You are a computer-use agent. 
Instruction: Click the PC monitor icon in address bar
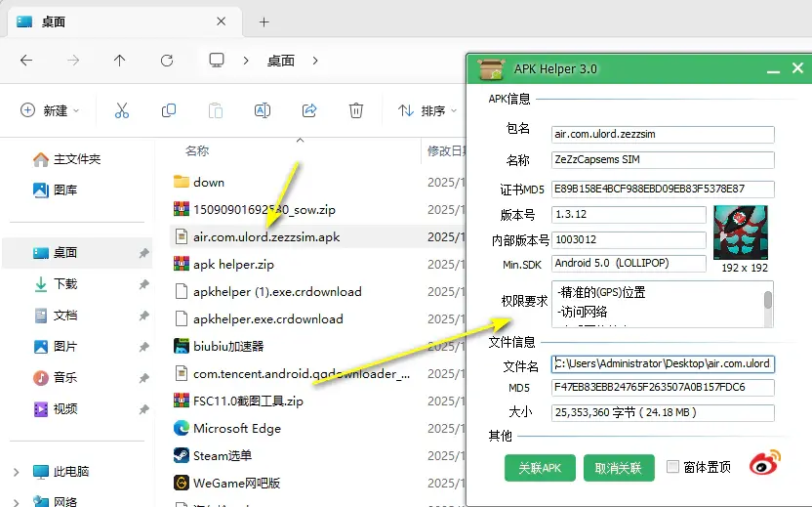coord(217,61)
